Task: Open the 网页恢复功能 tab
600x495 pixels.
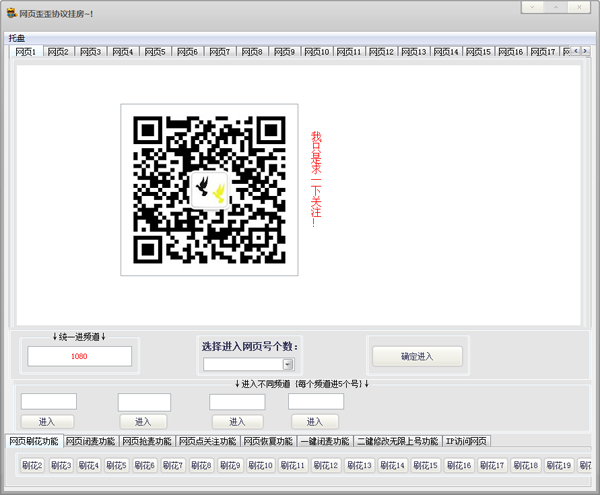Action: [x=268, y=441]
